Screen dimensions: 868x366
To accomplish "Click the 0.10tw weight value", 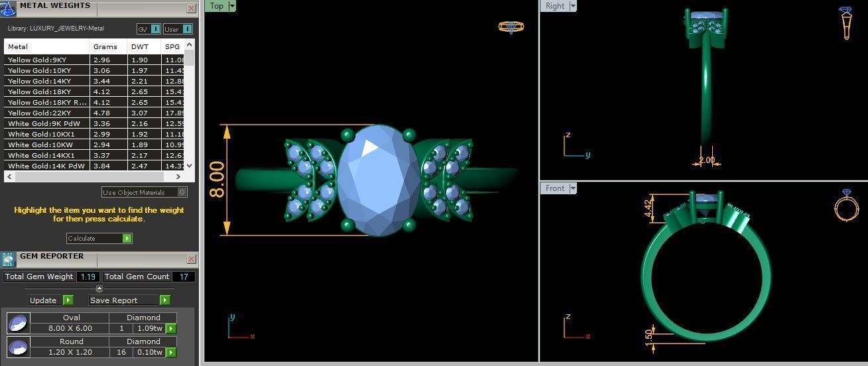I will [149, 352].
